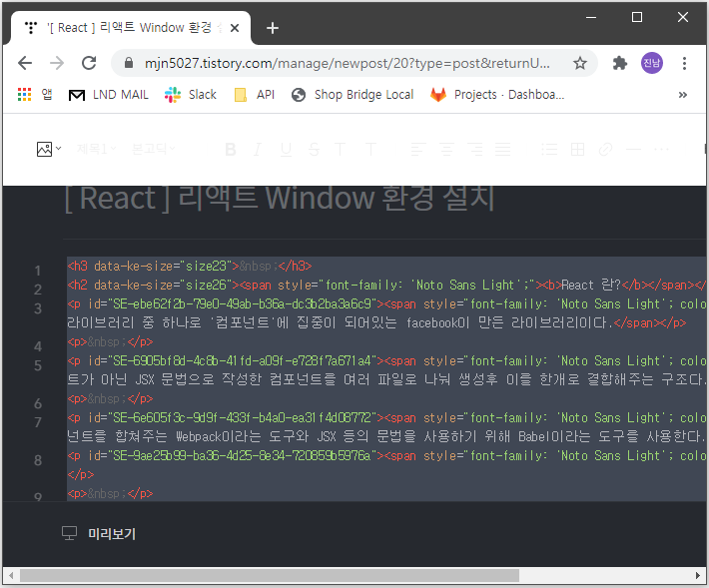Click the text 'Webpack이라는 도구와' in the code
Screen dimensions: 709x588
(242, 436)
